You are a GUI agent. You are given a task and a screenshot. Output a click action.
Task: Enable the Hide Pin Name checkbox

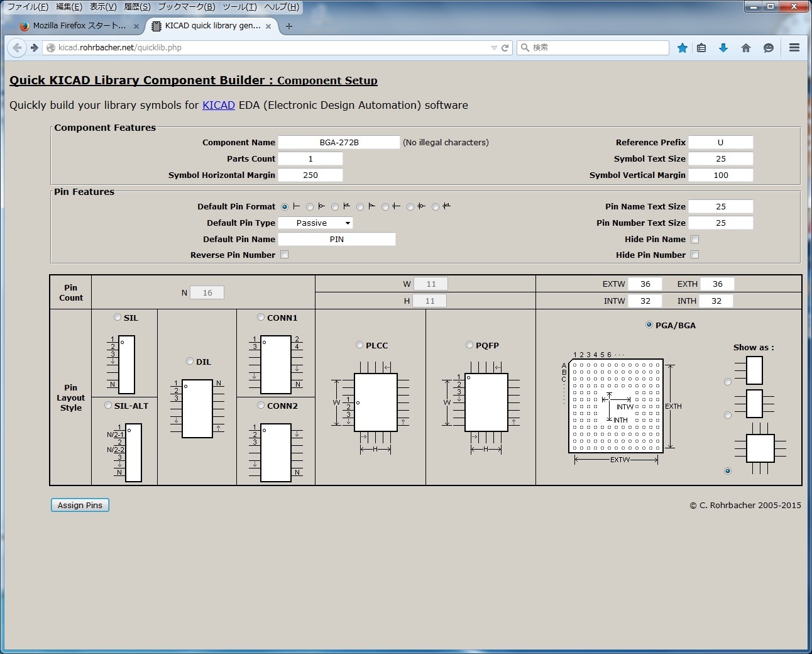[x=694, y=239]
